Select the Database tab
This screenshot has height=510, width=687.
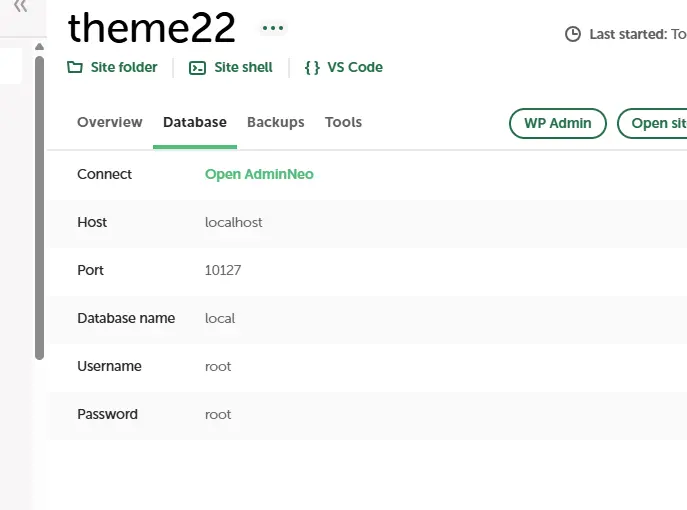point(195,122)
